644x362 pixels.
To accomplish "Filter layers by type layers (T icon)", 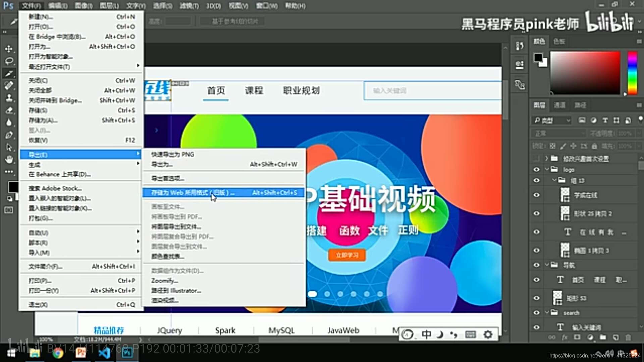I will pyautogui.click(x=605, y=120).
